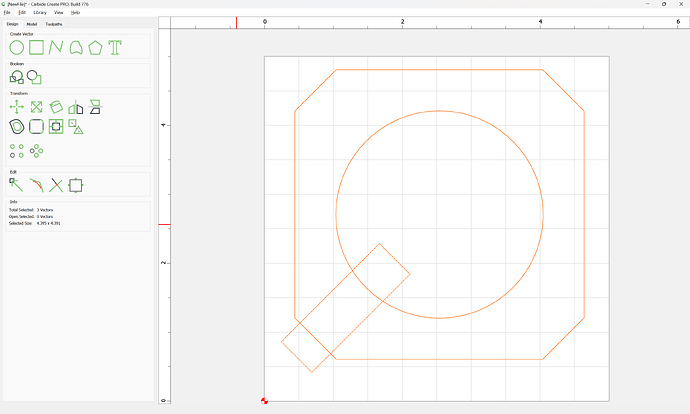Select the Rectangle vector tool
This screenshot has width=690, height=414.
[x=37, y=48]
